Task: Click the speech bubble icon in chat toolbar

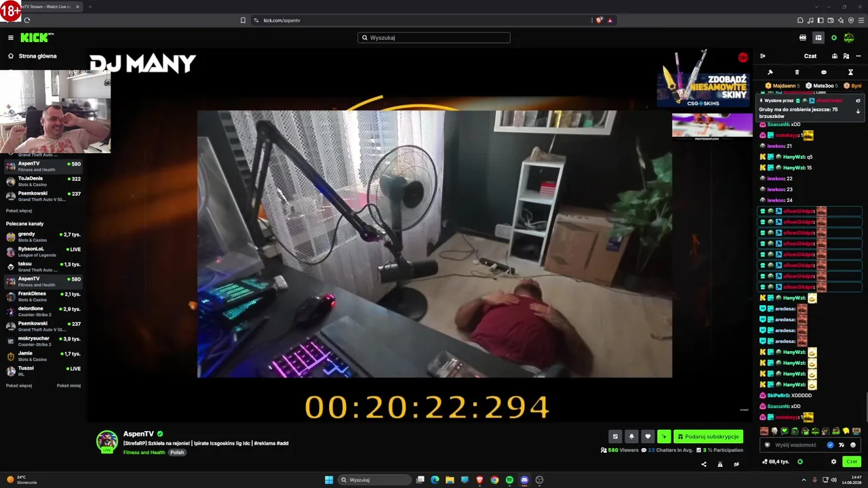Action: point(824,72)
